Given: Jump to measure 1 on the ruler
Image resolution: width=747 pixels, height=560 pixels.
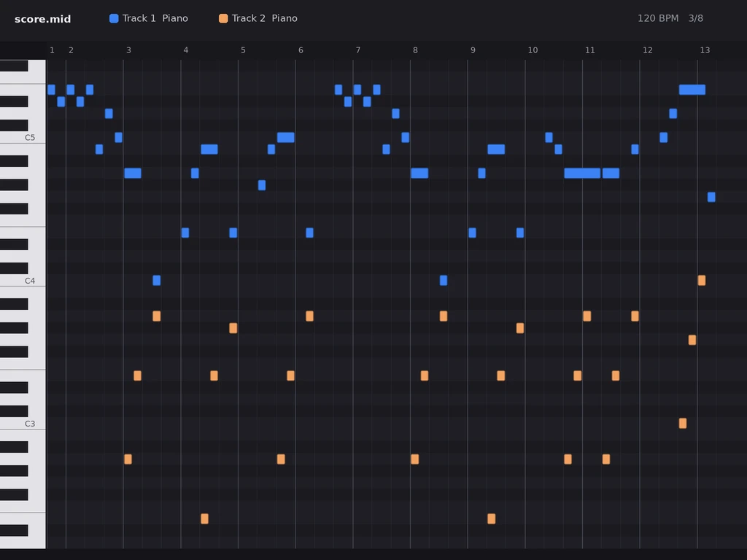Looking at the screenshot, I should click(x=52, y=50).
